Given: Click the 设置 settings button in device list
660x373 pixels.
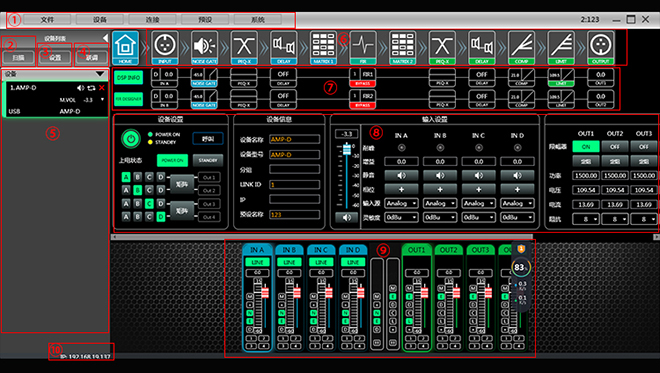Looking at the screenshot, I should (55, 58).
